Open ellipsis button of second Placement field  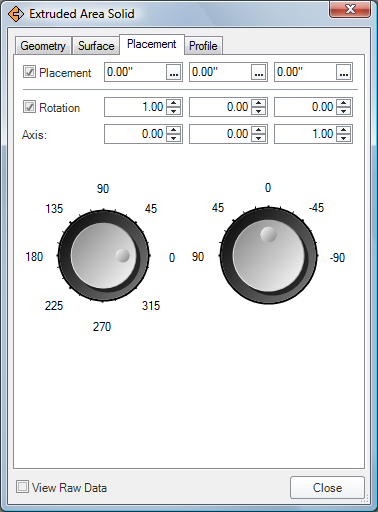click(259, 72)
